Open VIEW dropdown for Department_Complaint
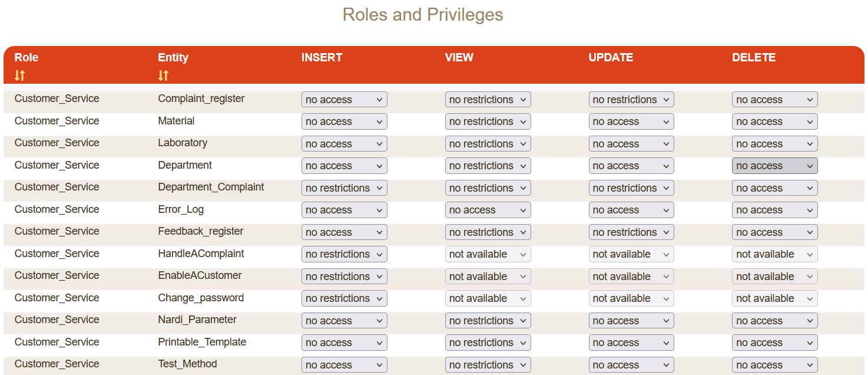The height and width of the screenshot is (375, 868). tap(488, 188)
